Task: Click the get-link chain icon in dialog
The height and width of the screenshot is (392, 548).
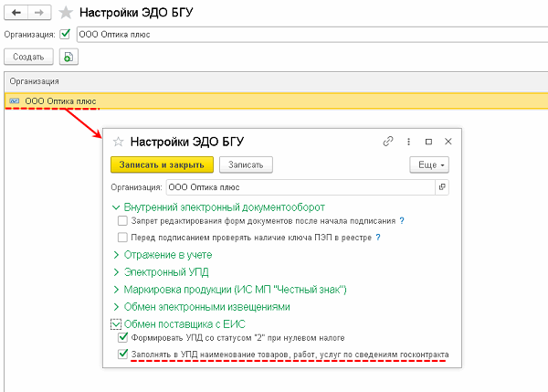Action: (387, 142)
